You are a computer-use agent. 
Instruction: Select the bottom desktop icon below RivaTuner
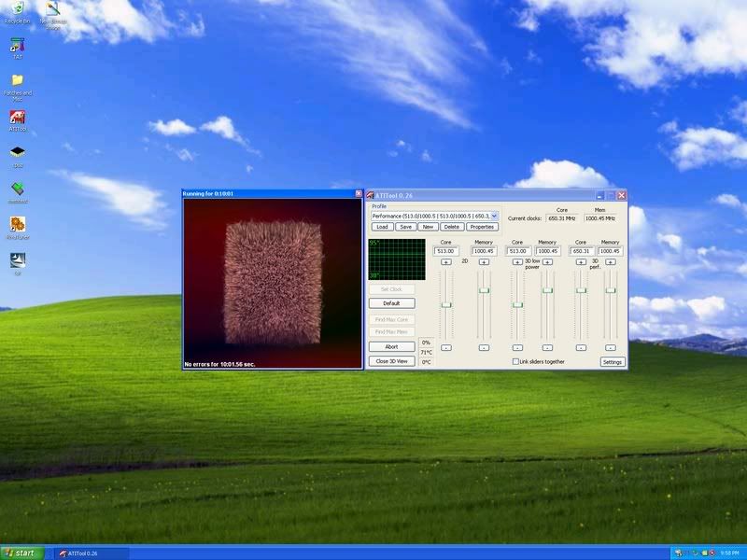pos(17,260)
